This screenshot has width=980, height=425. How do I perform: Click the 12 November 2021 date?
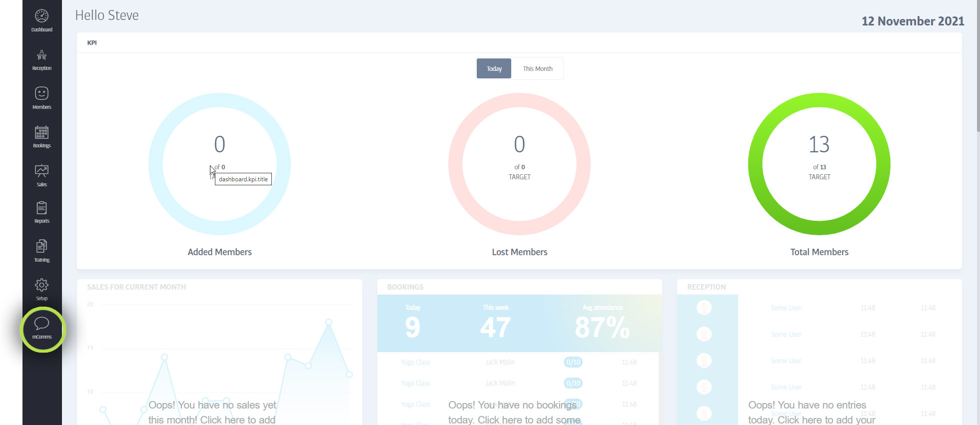[x=913, y=21]
